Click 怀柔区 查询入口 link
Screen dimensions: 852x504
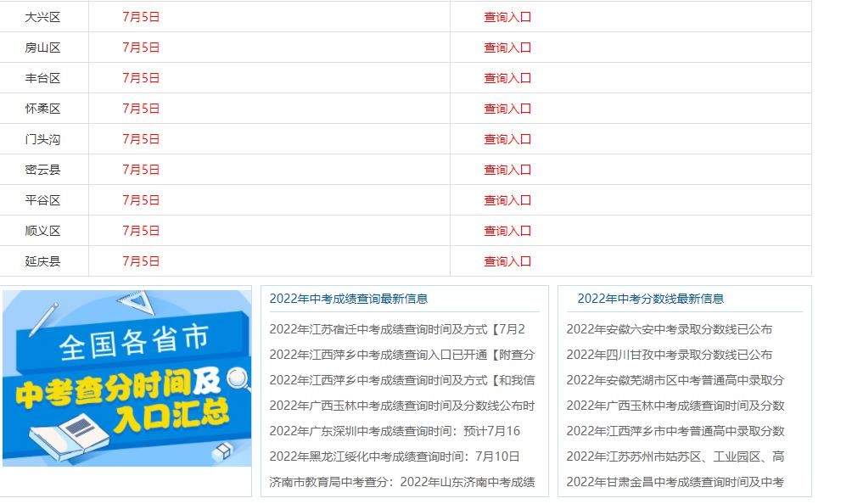(x=507, y=109)
